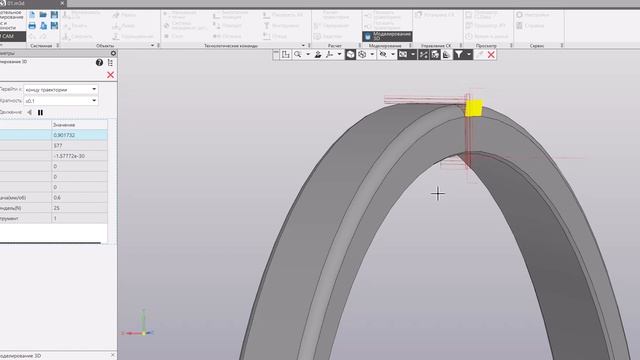Open the view orientation icon in view toolbar
This screenshot has height=360, width=640.
pyautogui.click(x=286, y=54)
